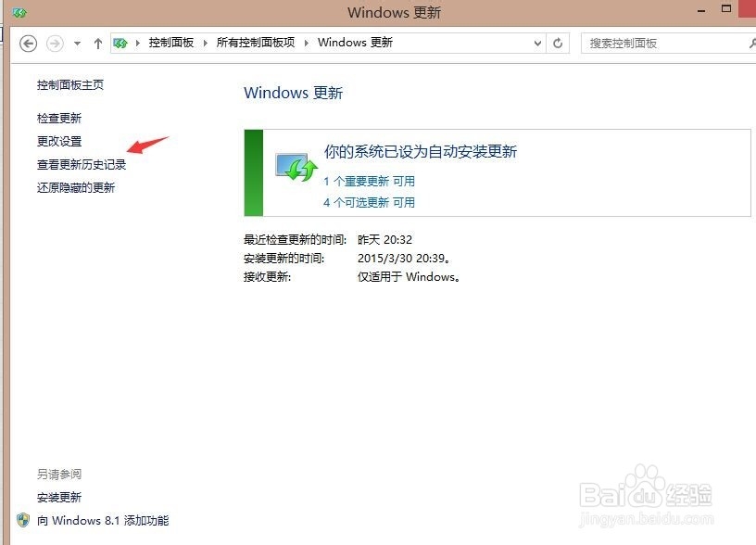Click 检查更新 in the sidebar
Viewport: 756px width, 545px height.
pyautogui.click(x=59, y=118)
